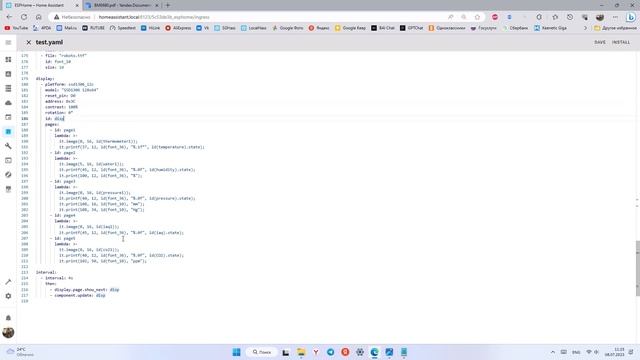Open the weather widget showing 24°C
640x360 pixels.
click(20, 352)
